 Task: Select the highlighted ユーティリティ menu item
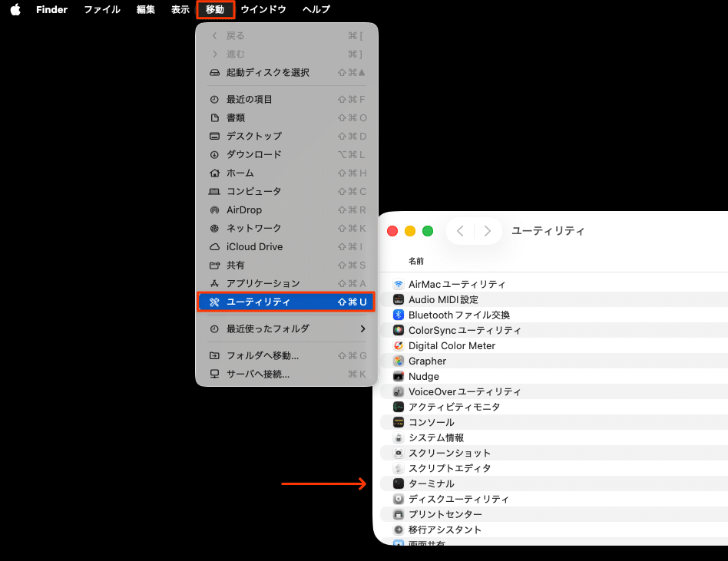[286, 302]
